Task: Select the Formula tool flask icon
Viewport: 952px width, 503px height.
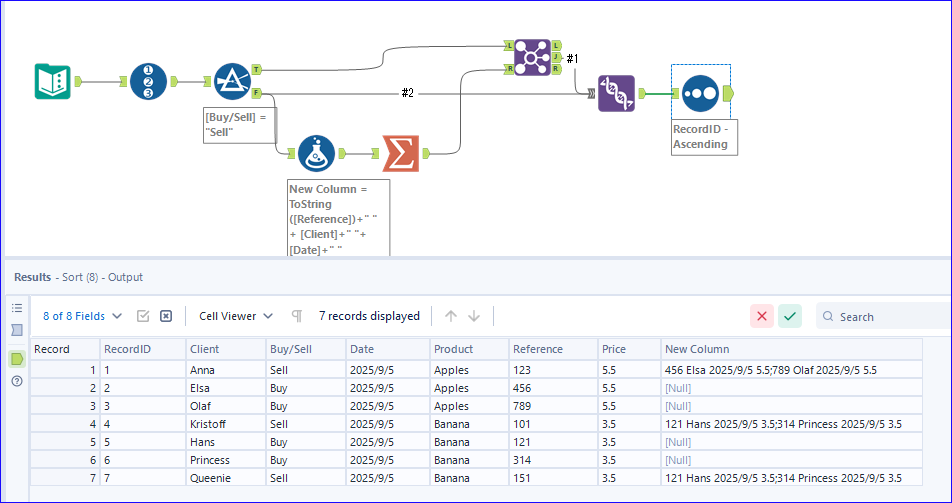Action: point(316,154)
